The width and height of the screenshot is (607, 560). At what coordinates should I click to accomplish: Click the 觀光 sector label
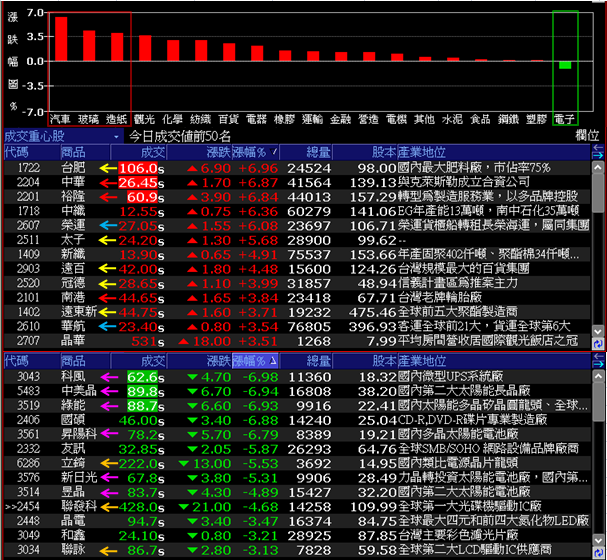click(144, 119)
